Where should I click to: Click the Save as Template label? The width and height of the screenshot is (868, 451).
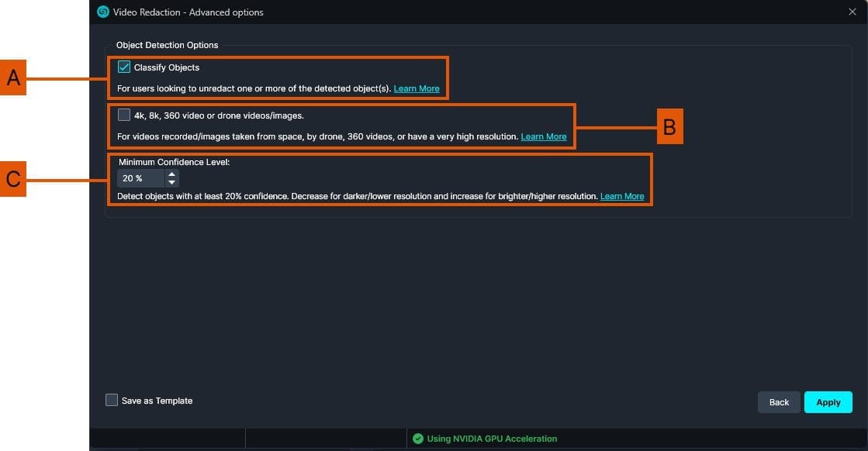click(x=155, y=400)
